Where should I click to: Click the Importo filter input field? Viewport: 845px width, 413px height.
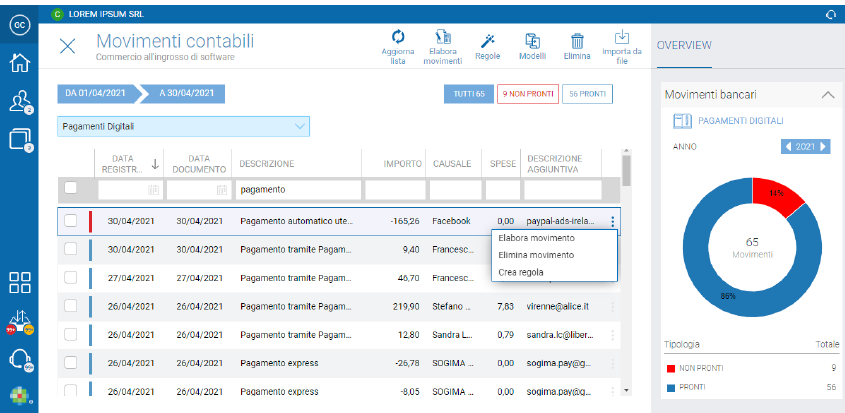coord(395,190)
